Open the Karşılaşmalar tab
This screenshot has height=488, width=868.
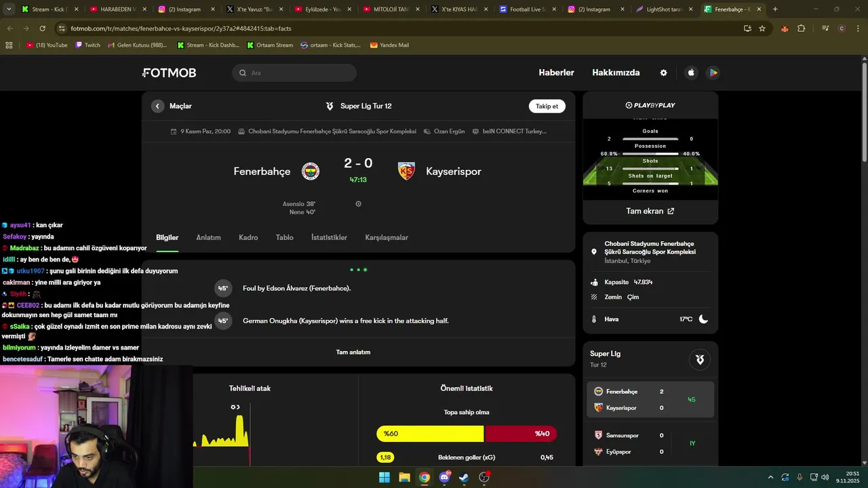tap(387, 238)
